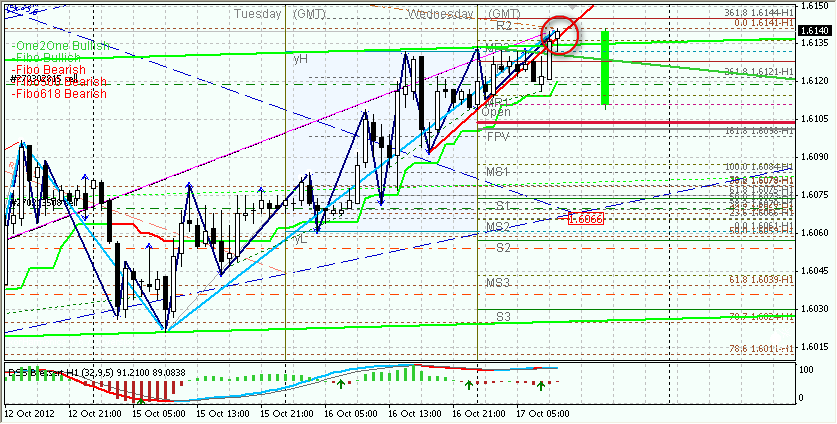Select the S3 support level label
Image resolution: width=837 pixels, height=424 pixels.
pos(503,316)
